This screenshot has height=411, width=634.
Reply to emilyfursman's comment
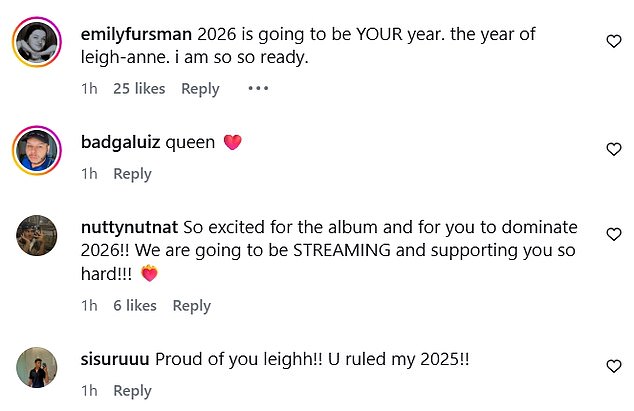(x=200, y=89)
